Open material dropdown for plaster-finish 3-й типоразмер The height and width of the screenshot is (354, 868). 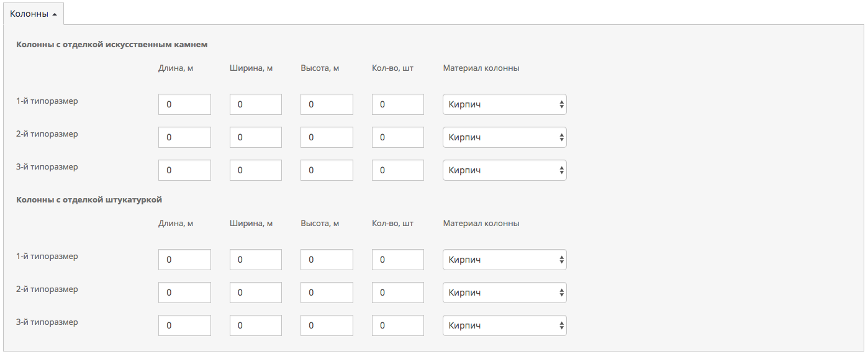click(x=504, y=325)
